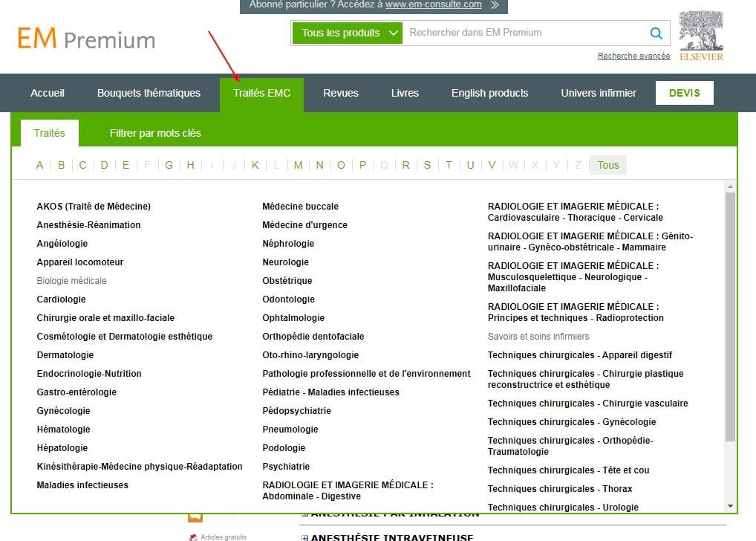Open Techniques chirurgicales - Appareil digestif
Viewport: 756px width, 541px height.
(579, 355)
